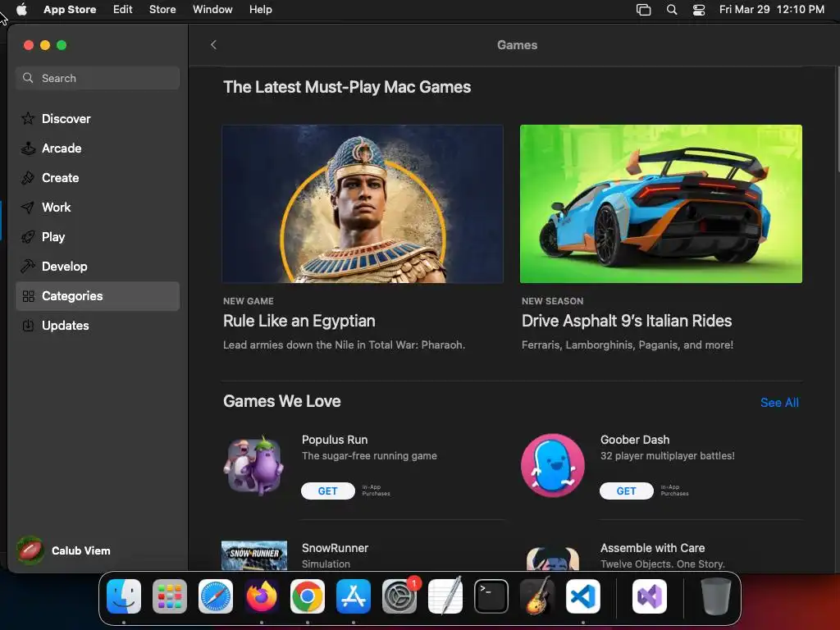Get the Populus Run game
Screen dimensions: 840x630
(328, 491)
